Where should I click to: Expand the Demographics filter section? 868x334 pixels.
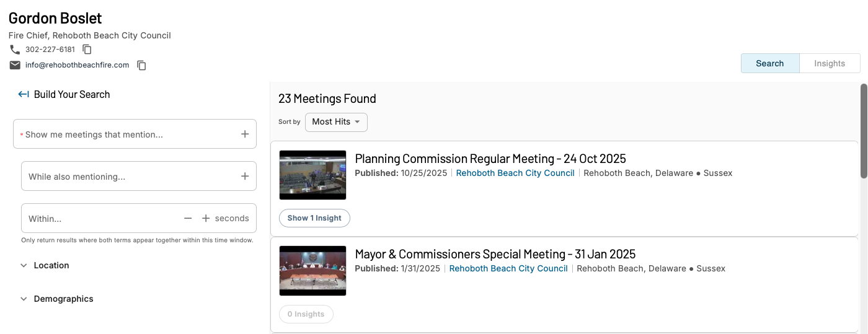point(56,299)
